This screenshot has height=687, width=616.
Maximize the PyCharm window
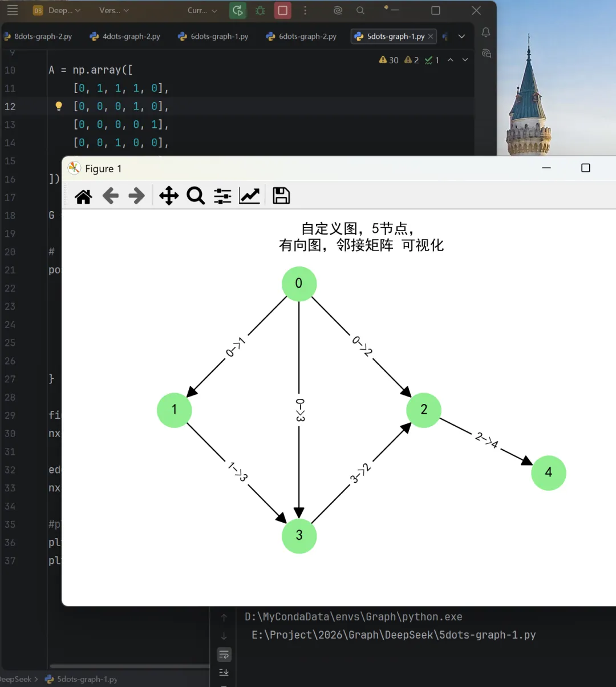(436, 10)
